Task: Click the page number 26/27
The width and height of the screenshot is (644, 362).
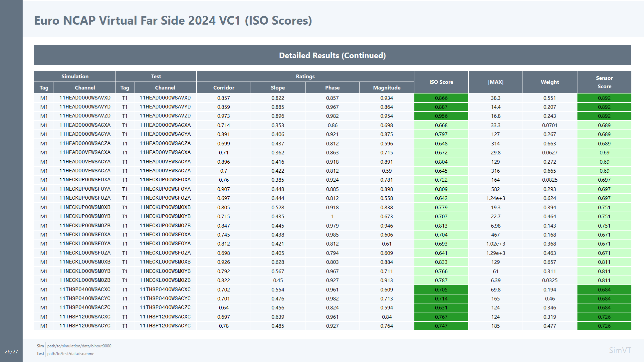Action: 11,351
